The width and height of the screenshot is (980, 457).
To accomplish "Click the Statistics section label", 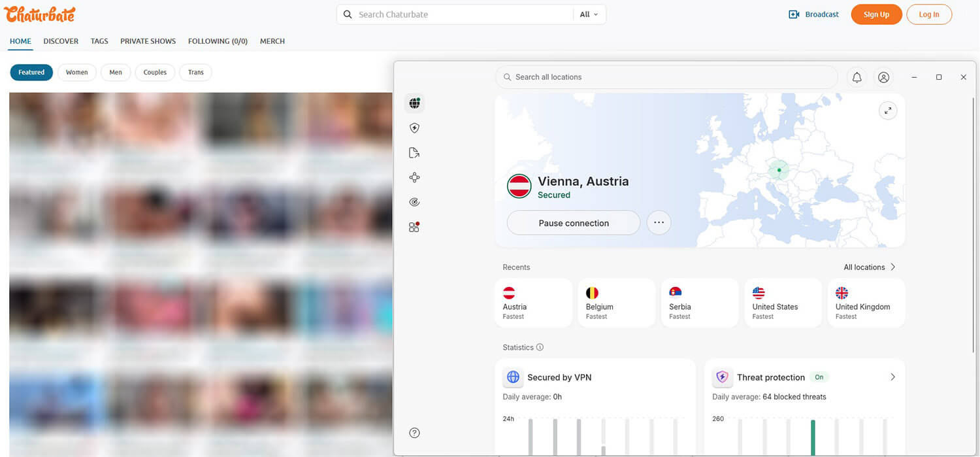I will point(518,347).
